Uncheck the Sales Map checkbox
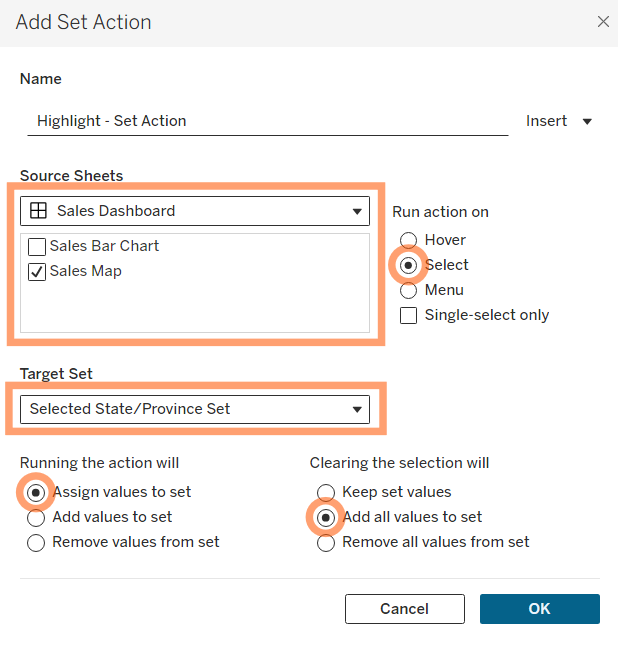Viewport: 618px width, 646px height. [x=37, y=272]
